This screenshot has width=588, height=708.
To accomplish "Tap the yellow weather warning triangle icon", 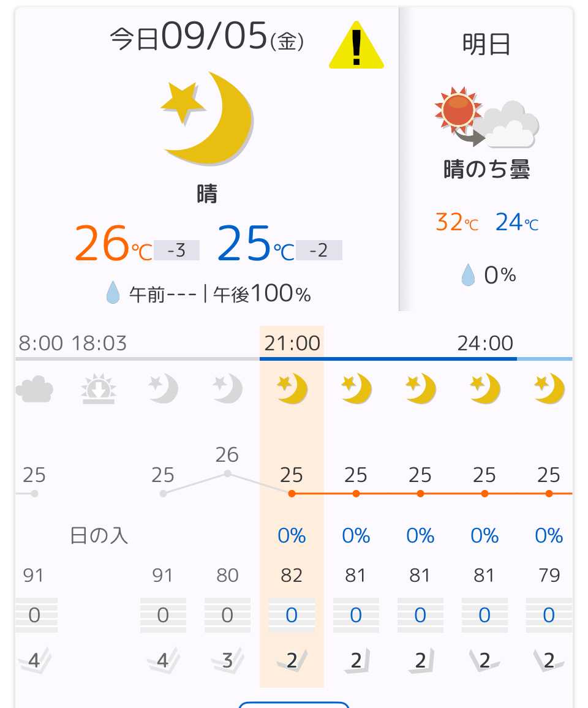I will click(x=356, y=47).
